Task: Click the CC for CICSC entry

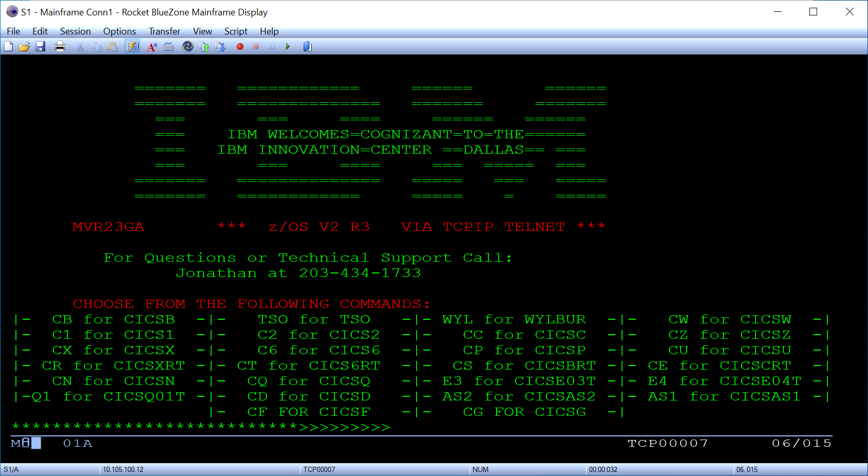Action: (524, 335)
